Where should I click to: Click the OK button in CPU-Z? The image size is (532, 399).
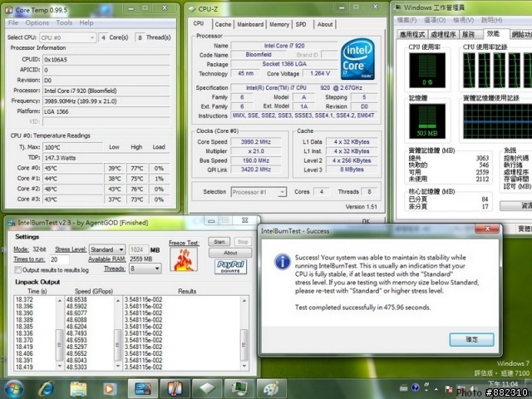click(366, 221)
